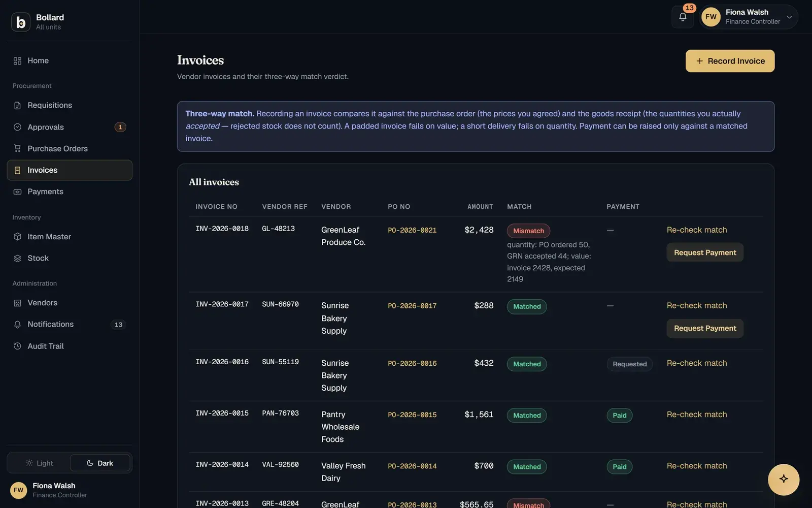Click the FW avatar in the header
The height and width of the screenshot is (508, 812).
711,17
